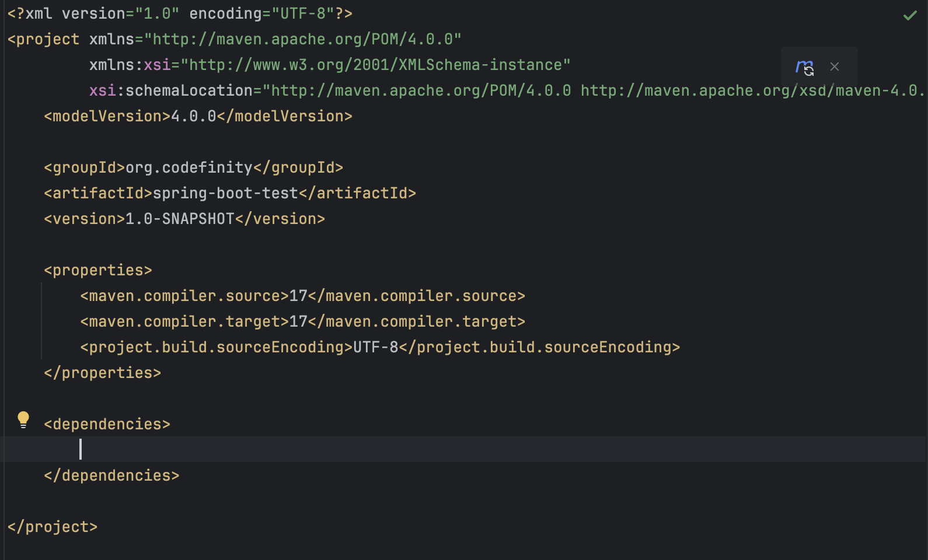The image size is (928, 560).
Task: Click the artifactId spring-boot-test line
Action: click(230, 193)
